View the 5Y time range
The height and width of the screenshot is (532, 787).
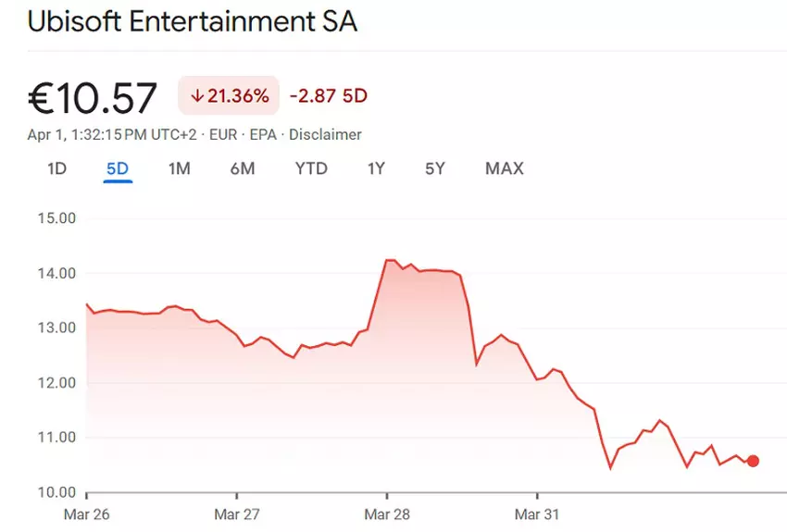click(435, 168)
